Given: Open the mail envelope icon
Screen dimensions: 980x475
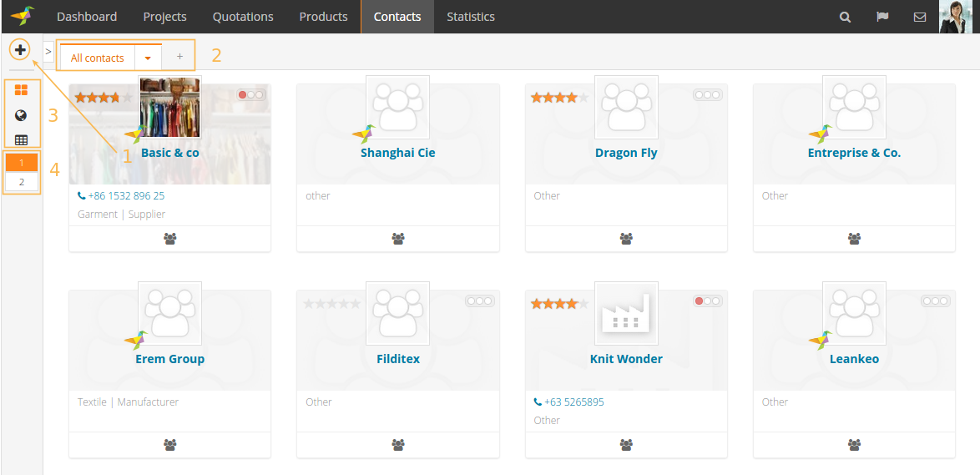Looking at the screenshot, I should pos(919,17).
